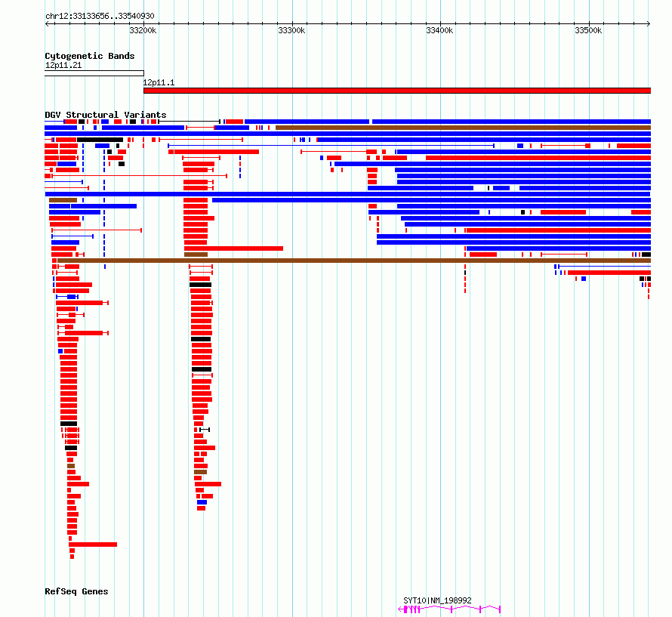This screenshot has width=672, height=617.
Task: Click the 33500k ruler tick label
Action: click(x=588, y=30)
